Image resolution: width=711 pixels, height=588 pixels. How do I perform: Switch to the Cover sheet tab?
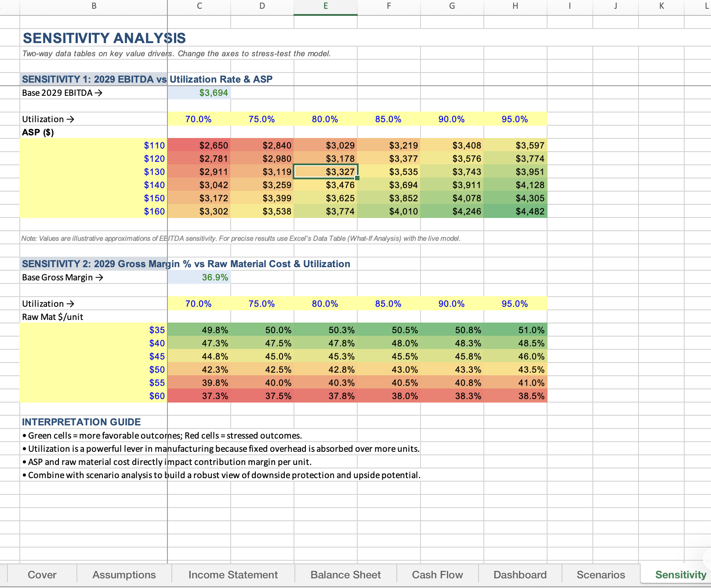point(42,574)
